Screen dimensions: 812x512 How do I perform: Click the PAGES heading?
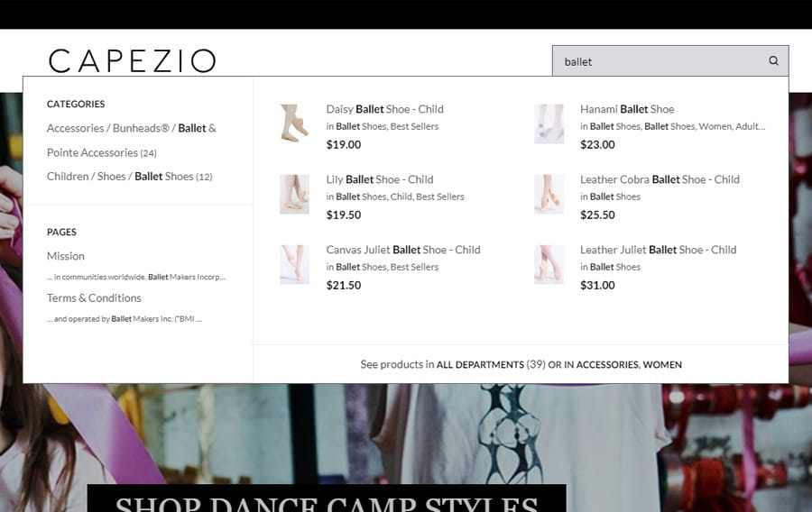61,232
